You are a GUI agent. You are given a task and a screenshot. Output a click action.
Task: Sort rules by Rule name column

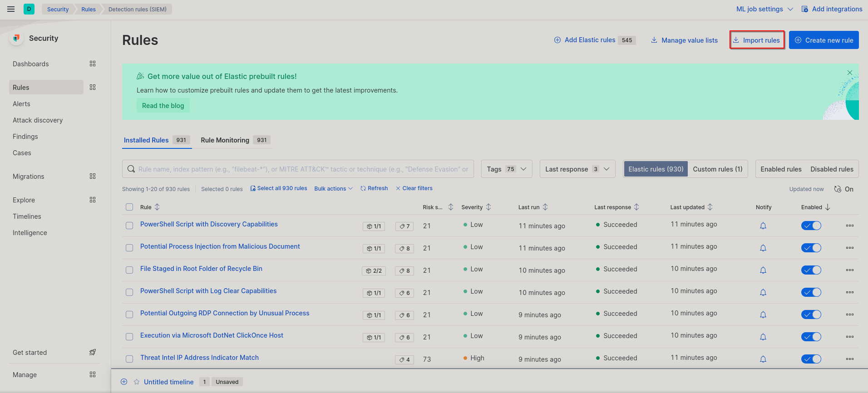tap(150, 207)
